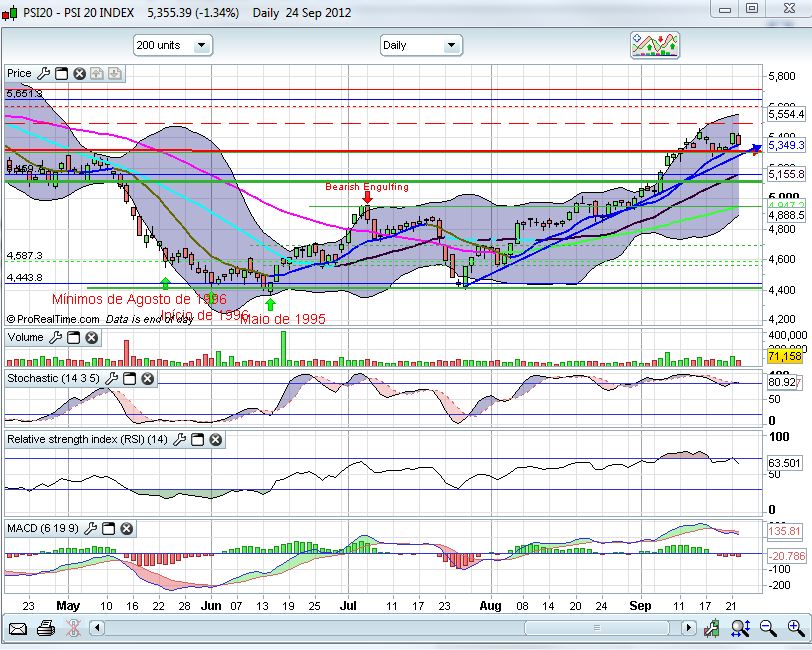The image size is (812, 650).
Task: Click the 5,554.4 price axis label
Action: pos(786,114)
